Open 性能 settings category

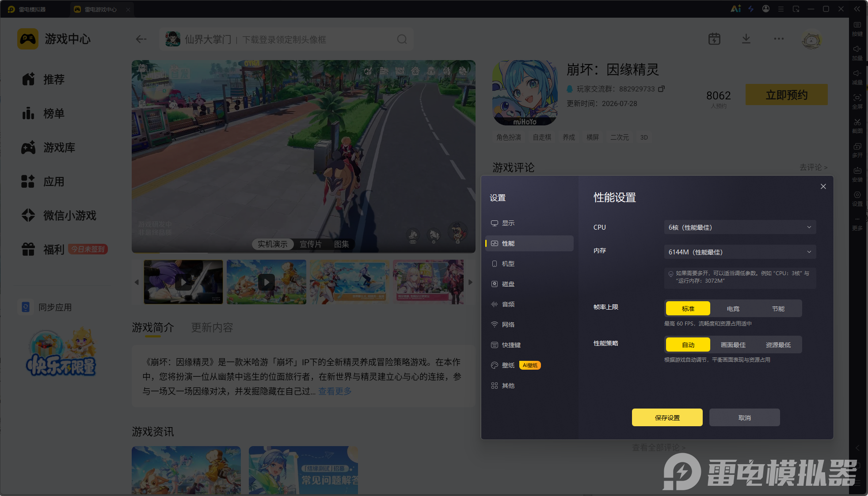click(x=529, y=243)
